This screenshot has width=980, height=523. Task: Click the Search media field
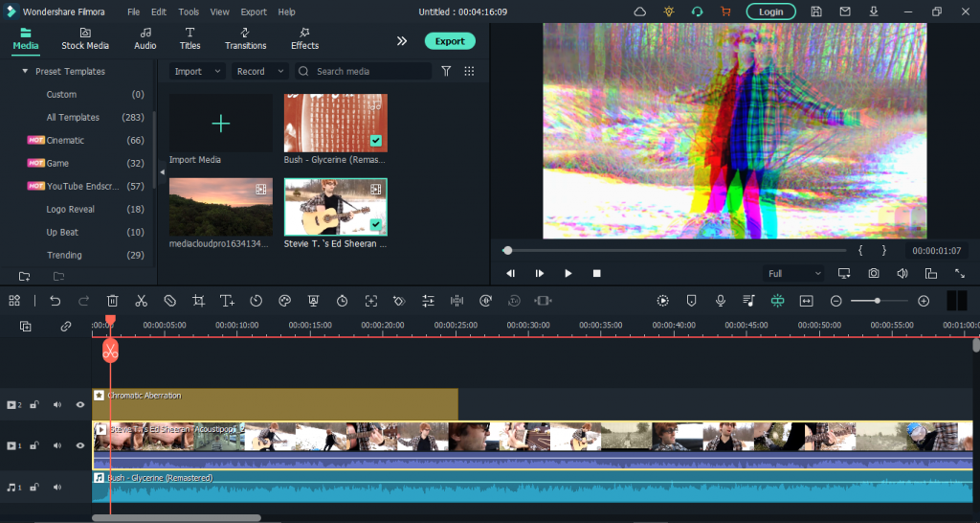tap(363, 71)
